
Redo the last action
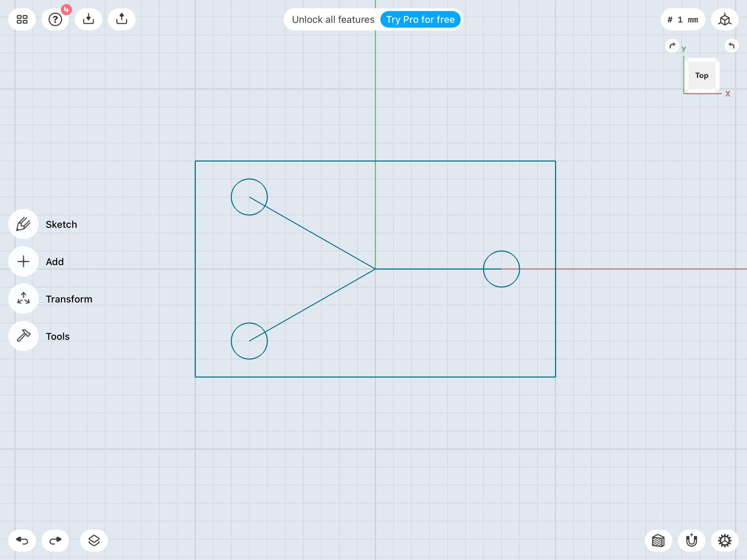coord(55,541)
